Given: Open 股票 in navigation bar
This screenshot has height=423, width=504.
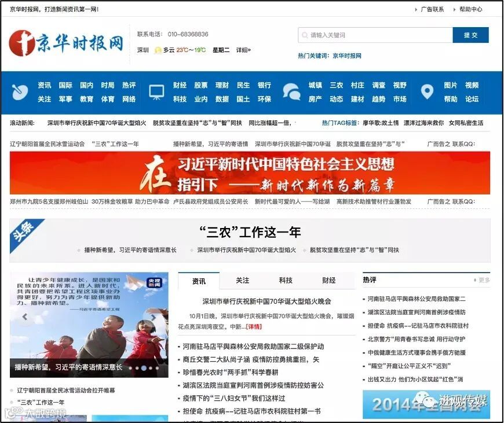Looking at the screenshot, I should [201, 85].
